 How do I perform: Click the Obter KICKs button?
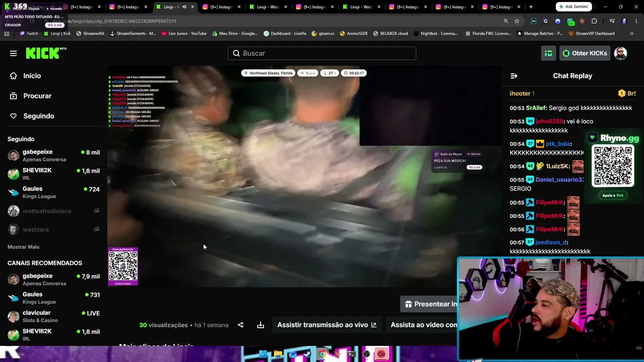pyautogui.click(x=585, y=53)
